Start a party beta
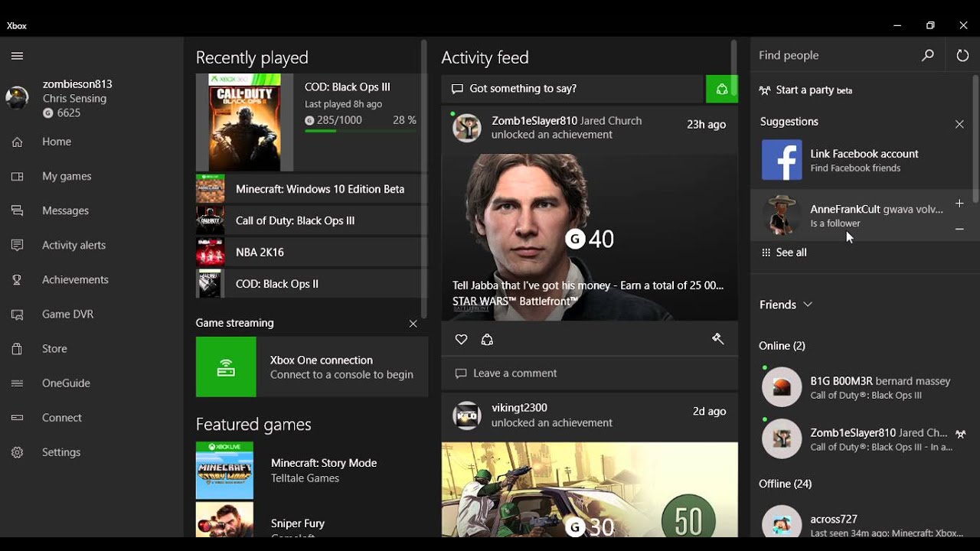The width and height of the screenshot is (980, 551). point(806,90)
